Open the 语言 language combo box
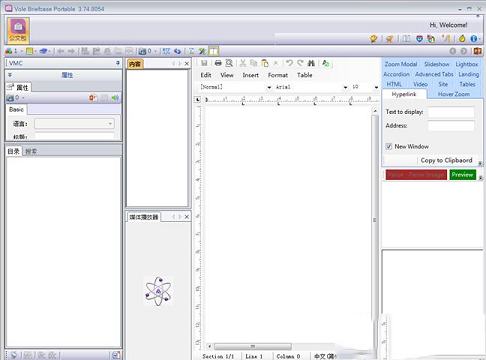This screenshot has width=486, height=360. [x=74, y=124]
